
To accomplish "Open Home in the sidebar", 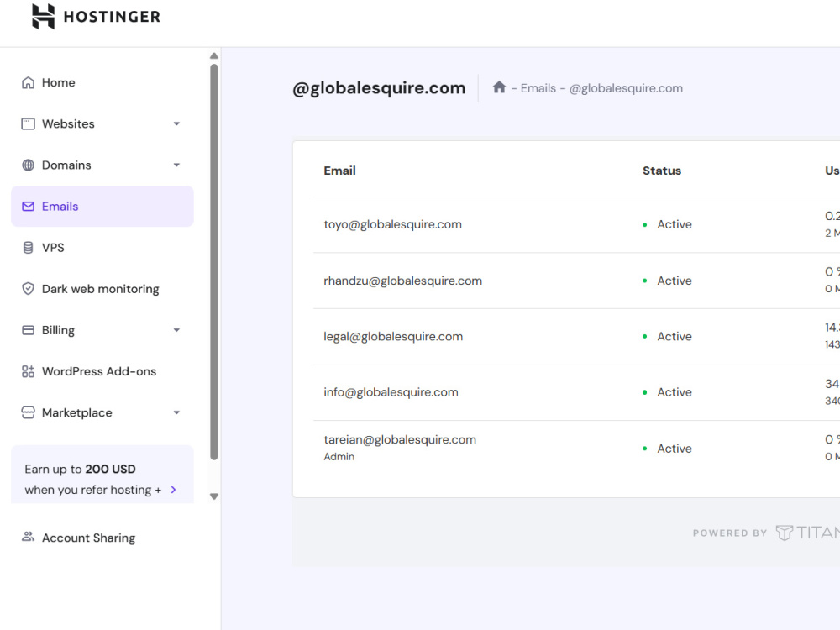I will tap(102, 82).
